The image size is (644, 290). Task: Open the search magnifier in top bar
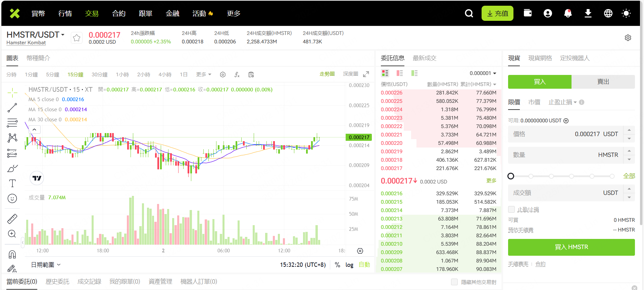(469, 13)
